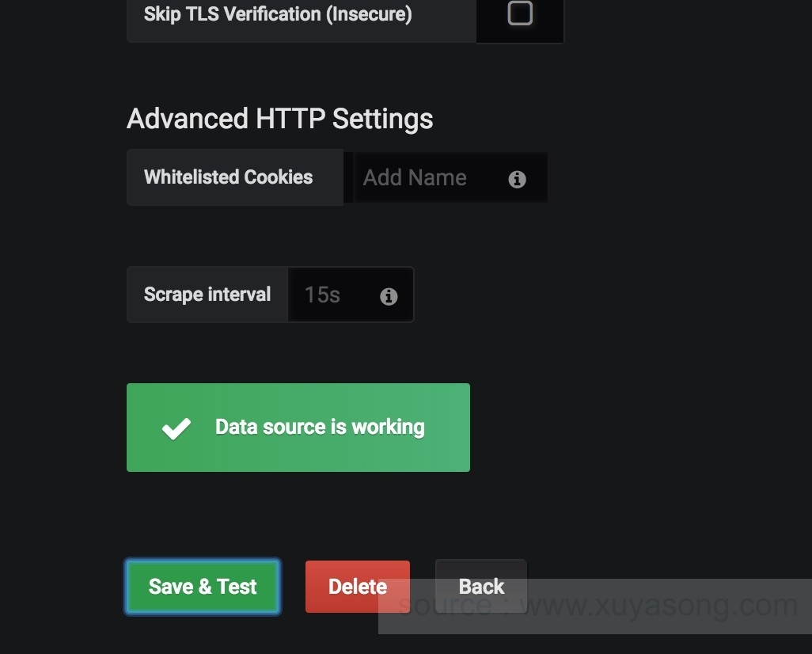Click the Scrape interval label
The width and height of the screenshot is (812, 654).
[207, 295]
